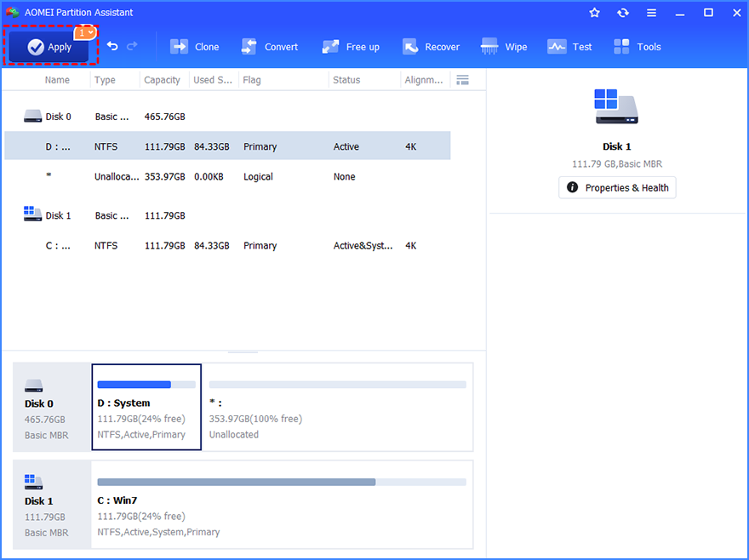
Task: Redo the operation
Action: [x=132, y=46]
